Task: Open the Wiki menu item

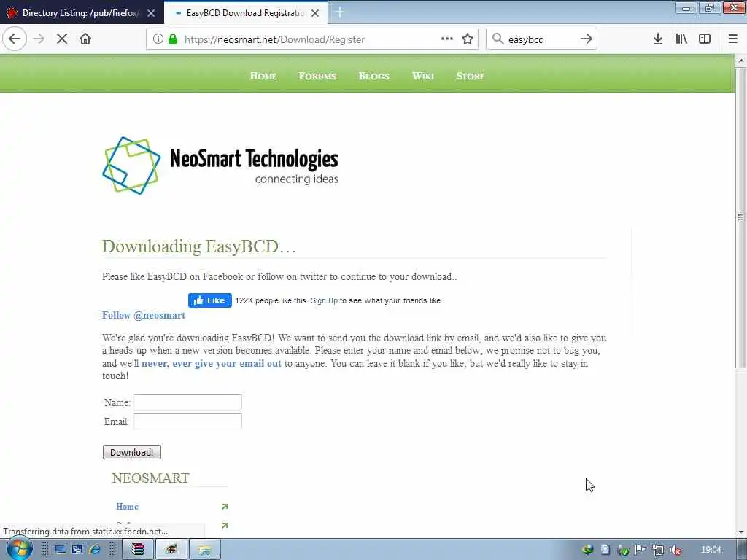Action: click(423, 76)
